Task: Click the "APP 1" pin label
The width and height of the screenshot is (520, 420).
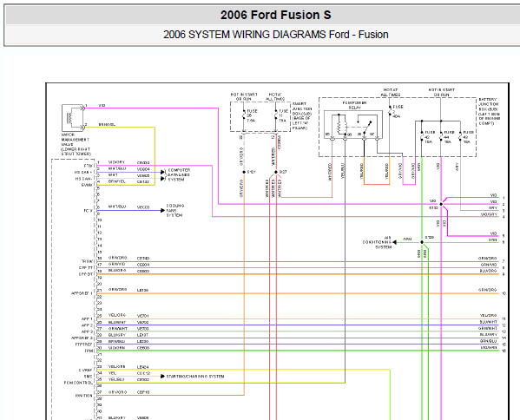Action: (x=87, y=318)
